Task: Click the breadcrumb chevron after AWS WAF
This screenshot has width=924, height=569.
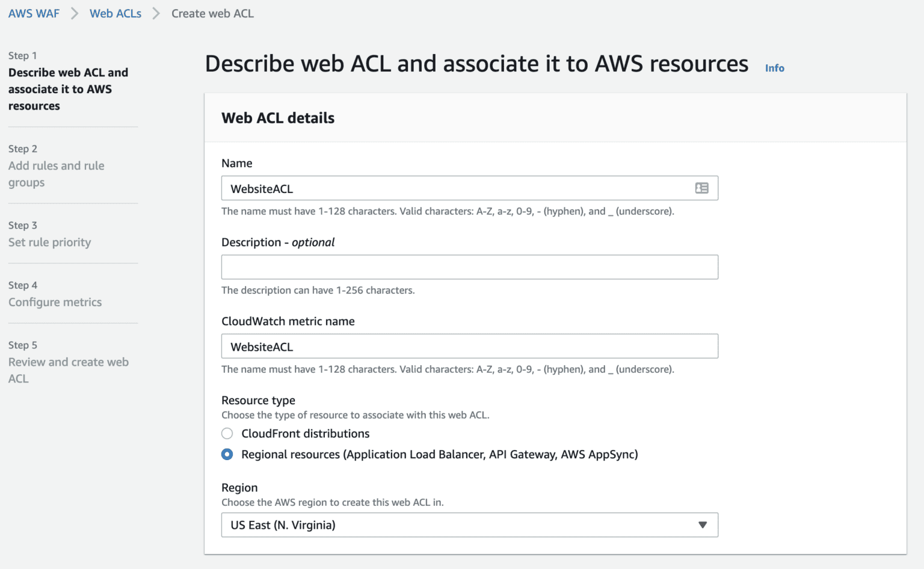Action: tap(73, 13)
